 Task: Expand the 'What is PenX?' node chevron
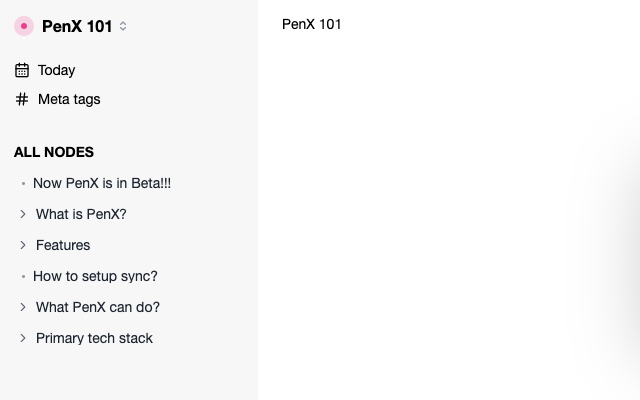tap(23, 214)
